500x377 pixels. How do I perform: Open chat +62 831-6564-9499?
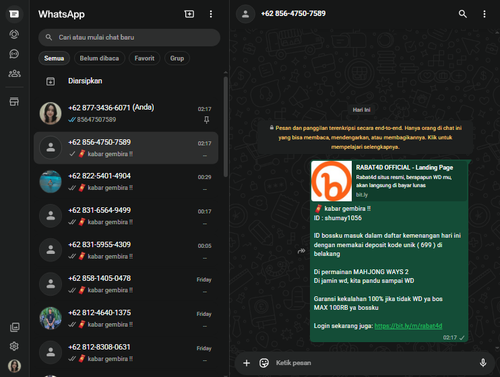click(x=126, y=216)
